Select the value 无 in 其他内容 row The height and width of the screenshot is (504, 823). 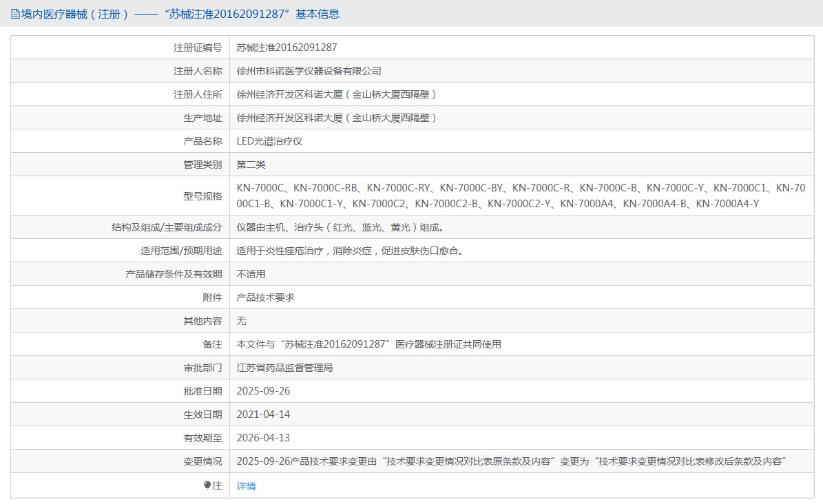242,321
